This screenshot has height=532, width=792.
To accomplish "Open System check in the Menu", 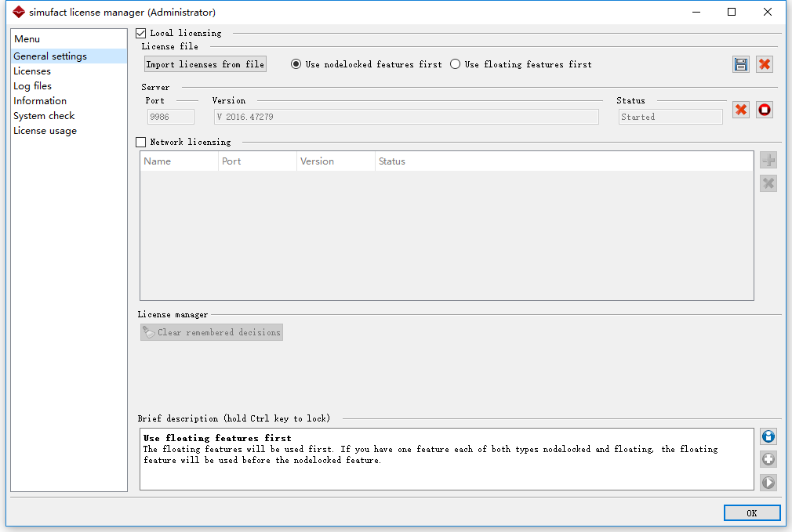I will [69, 116].
